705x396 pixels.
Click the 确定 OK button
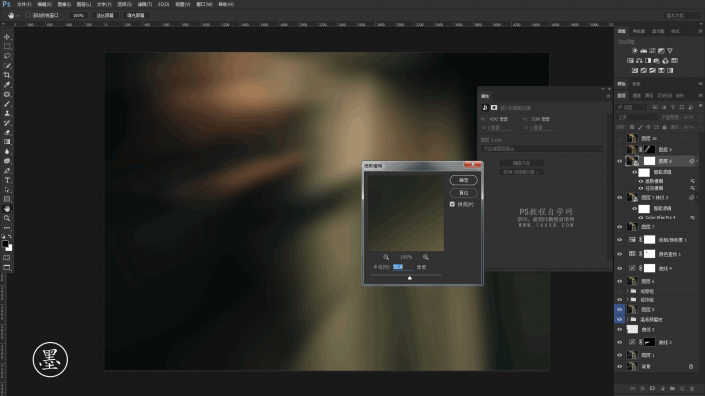463,180
